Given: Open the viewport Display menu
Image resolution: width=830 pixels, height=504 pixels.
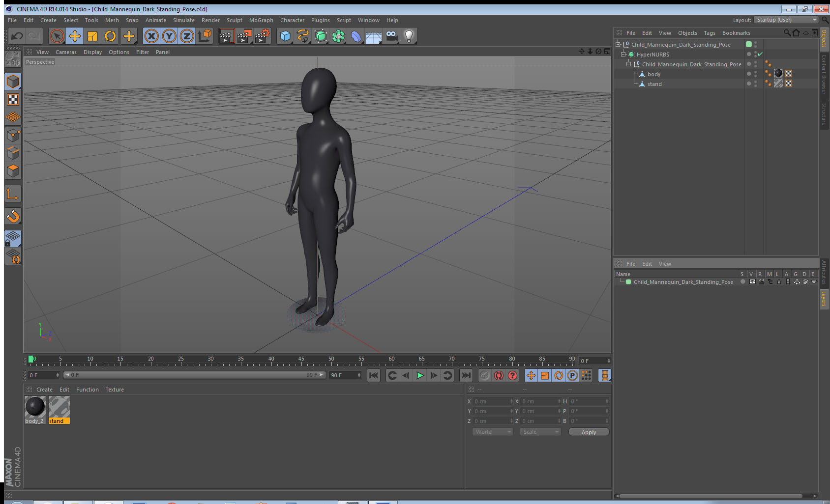Looking at the screenshot, I should [x=92, y=52].
